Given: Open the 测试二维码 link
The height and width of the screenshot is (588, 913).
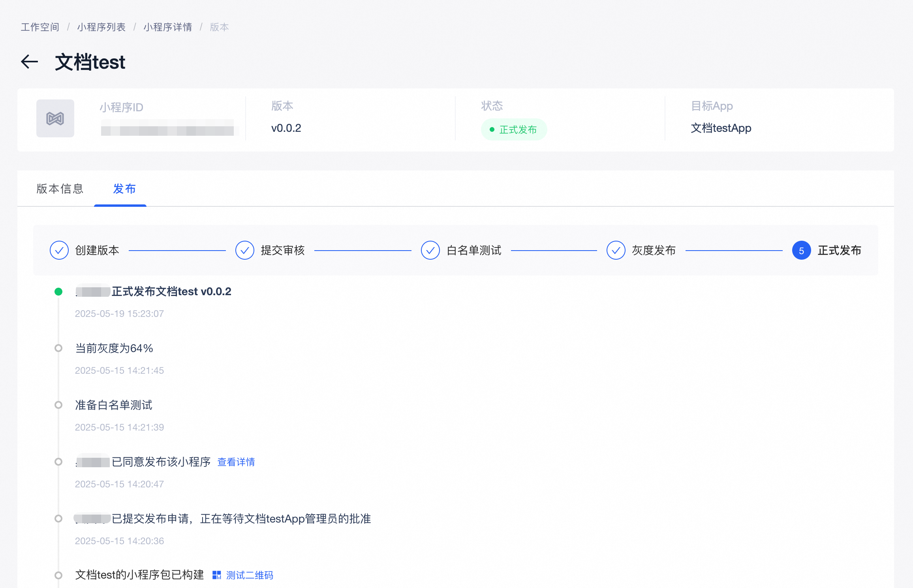Looking at the screenshot, I should coord(250,575).
